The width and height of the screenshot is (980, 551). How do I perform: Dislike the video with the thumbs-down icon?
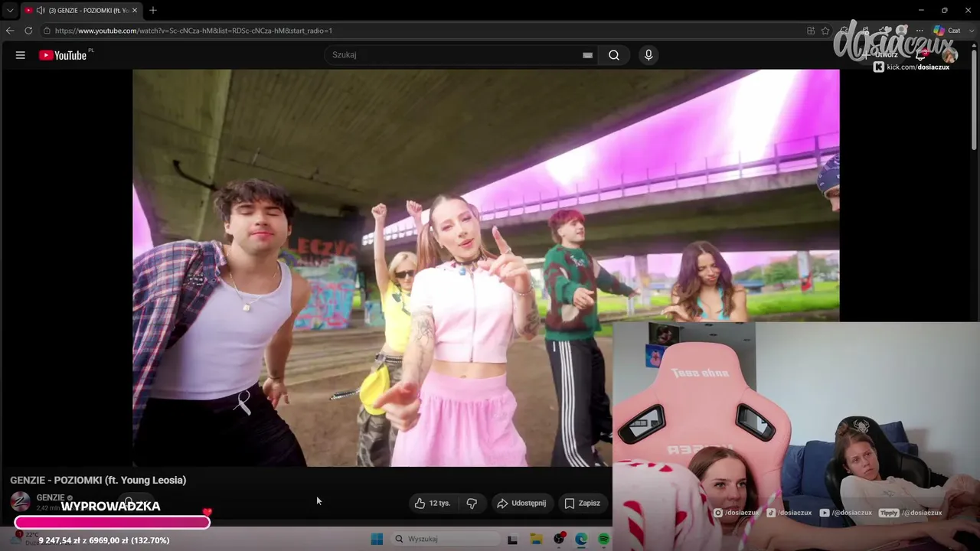(x=472, y=504)
